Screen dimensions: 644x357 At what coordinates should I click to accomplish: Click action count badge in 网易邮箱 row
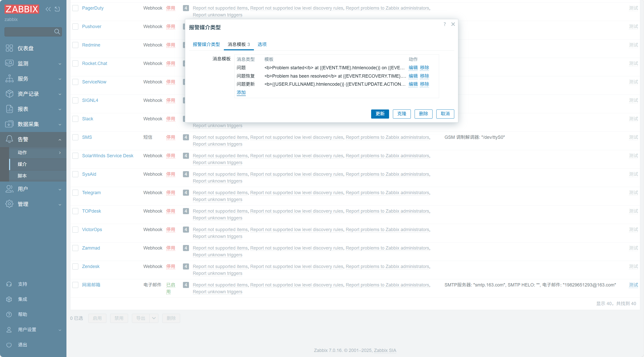pyautogui.click(x=186, y=285)
